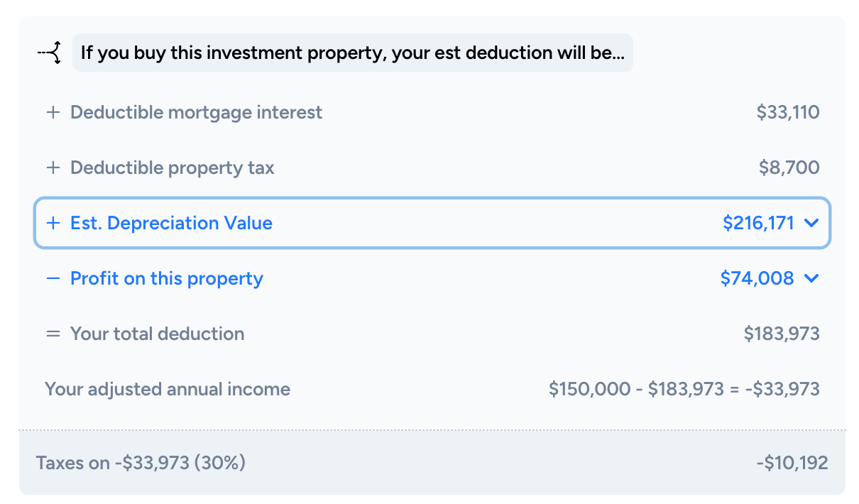Expand the Profit on this property details
The width and height of the screenshot is (859, 504).
coord(812,278)
